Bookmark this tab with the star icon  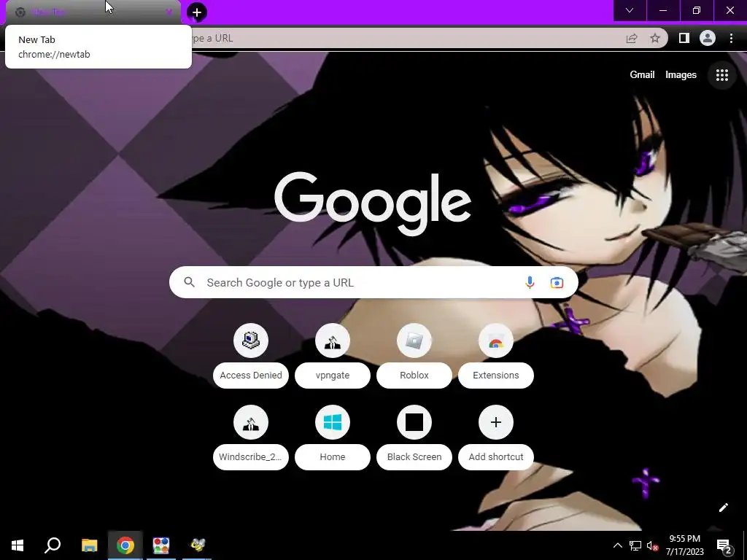(x=655, y=38)
